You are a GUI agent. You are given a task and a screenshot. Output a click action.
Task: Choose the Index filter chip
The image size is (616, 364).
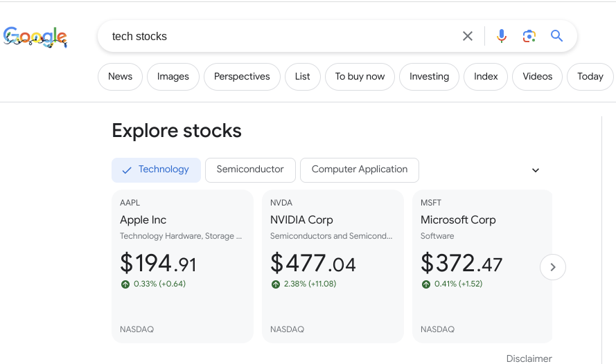[486, 77]
